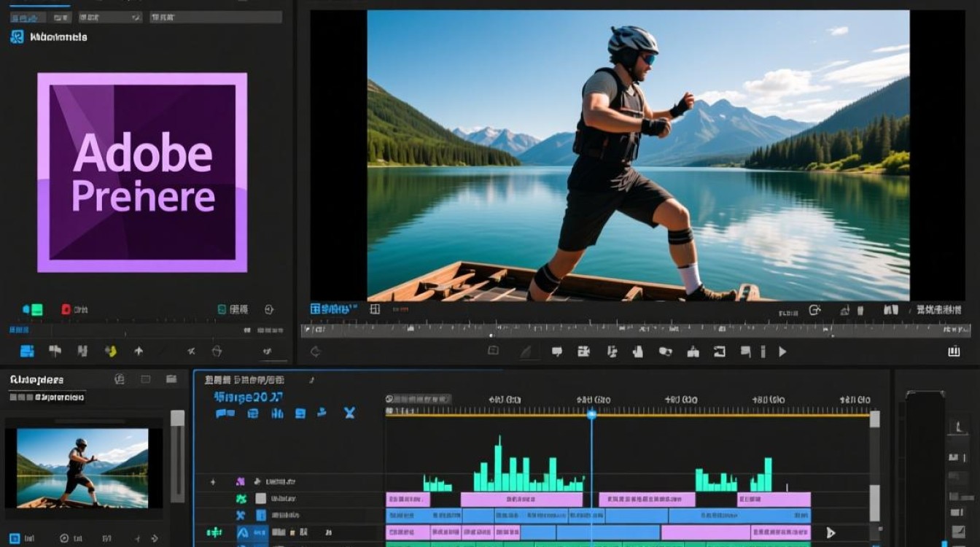Screen dimensions: 980x547
Task: Click the bars icon at the program panel's far right
Action: click(954, 352)
